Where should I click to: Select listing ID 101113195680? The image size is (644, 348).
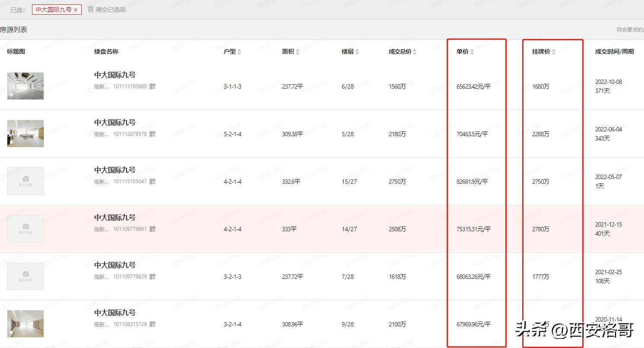(x=130, y=86)
